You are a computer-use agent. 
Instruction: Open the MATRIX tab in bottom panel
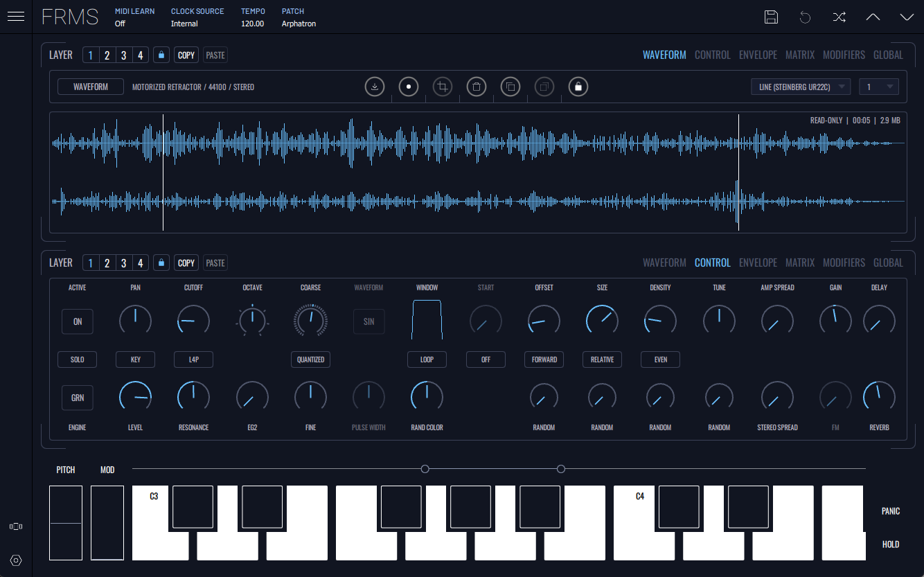click(799, 263)
